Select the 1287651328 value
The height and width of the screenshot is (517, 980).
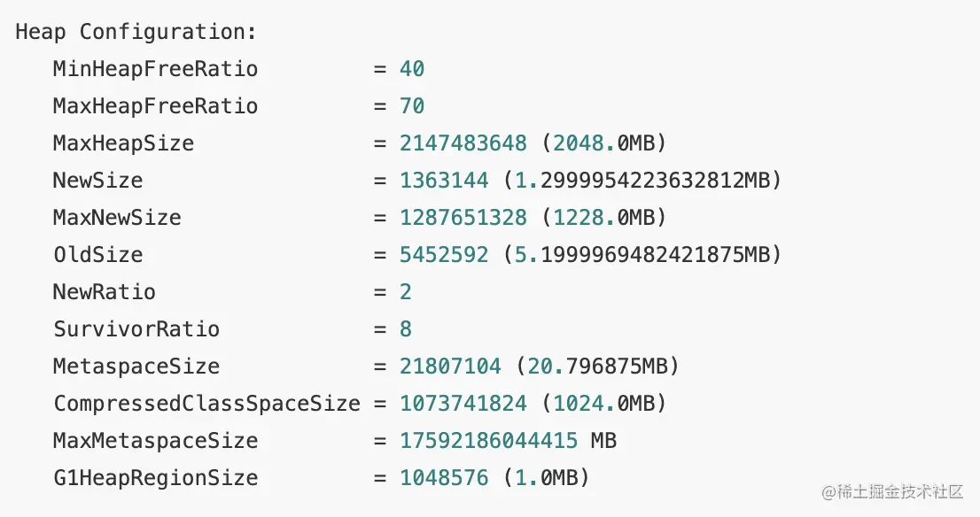[463, 218]
